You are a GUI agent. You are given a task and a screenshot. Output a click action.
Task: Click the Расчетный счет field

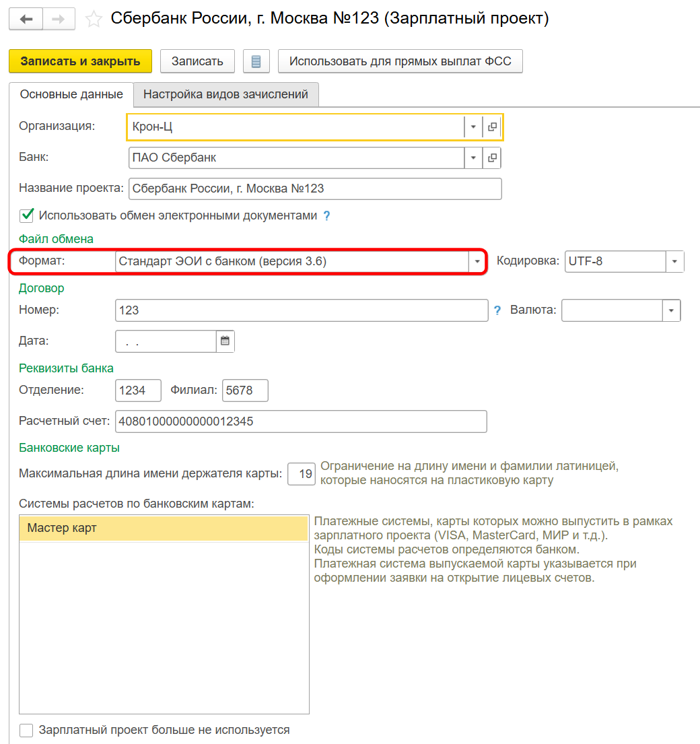(301, 421)
